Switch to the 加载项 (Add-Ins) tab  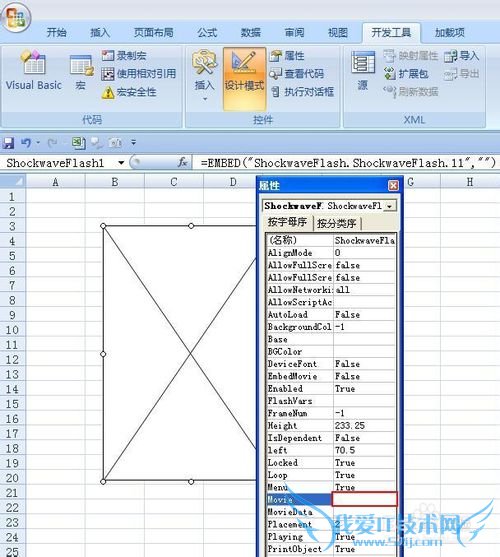click(x=450, y=33)
